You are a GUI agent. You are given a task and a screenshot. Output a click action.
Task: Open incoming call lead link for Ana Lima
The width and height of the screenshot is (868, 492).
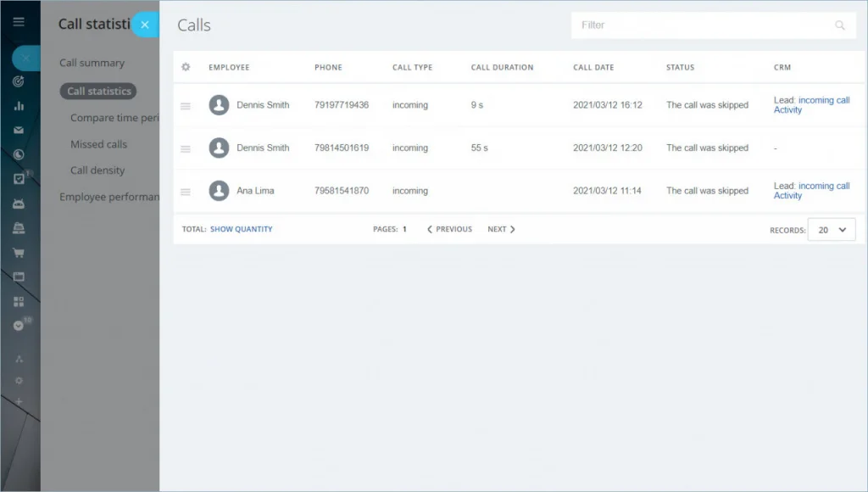coord(824,186)
